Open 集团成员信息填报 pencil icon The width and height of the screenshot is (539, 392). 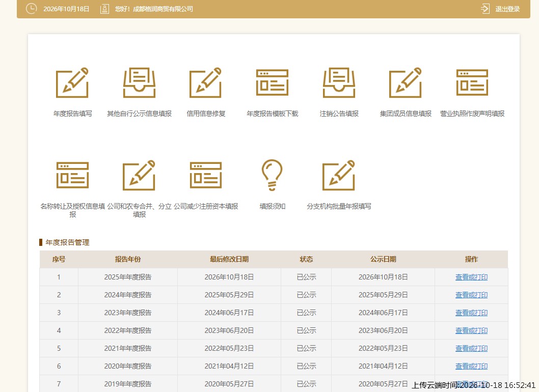click(x=406, y=83)
